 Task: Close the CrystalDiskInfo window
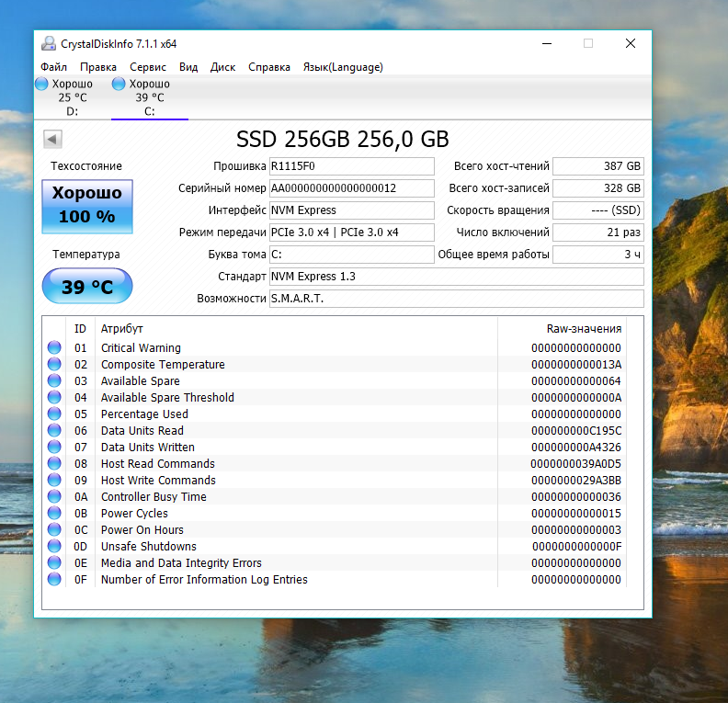pyautogui.click(x=630, y=43)
